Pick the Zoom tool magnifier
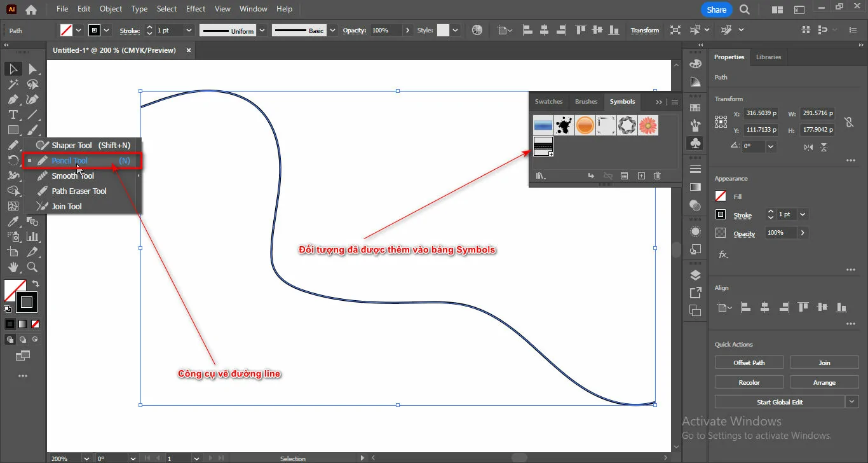This screenshot has height=463, width=868. (32, 267)
